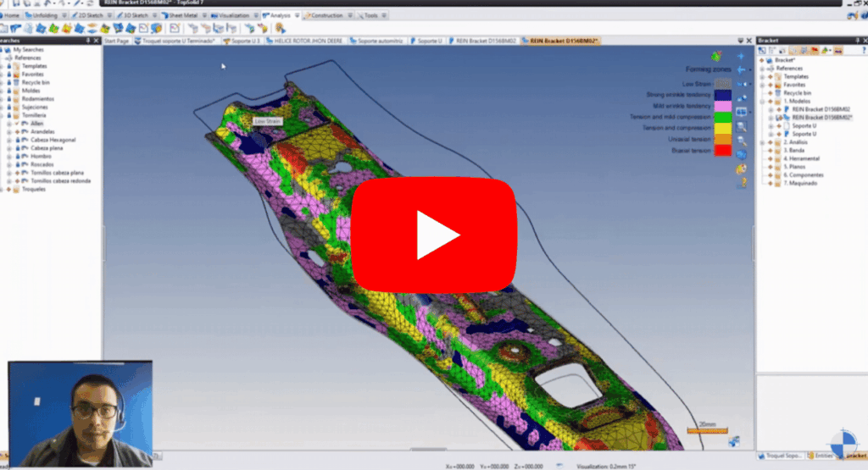Switch to HELICE ROTOR JHON DEERE tab
Image resolution: width=868 pixels, height=470 pixels.
(305, 41)
